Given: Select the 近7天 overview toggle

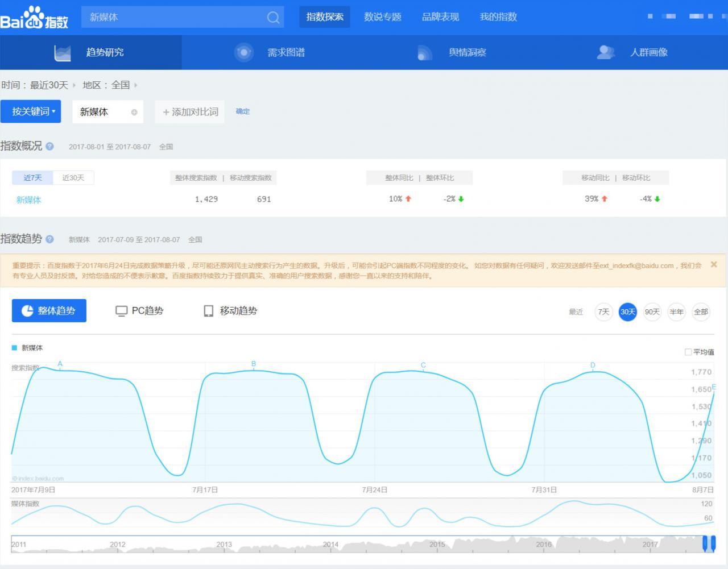Looking at the screenshot, I should [32, 178].
